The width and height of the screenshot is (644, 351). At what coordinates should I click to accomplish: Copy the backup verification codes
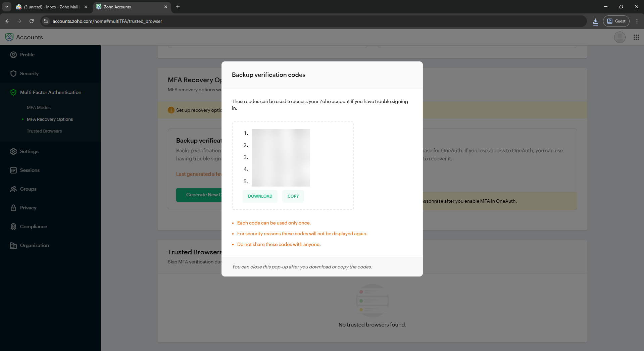pos(293,196)
